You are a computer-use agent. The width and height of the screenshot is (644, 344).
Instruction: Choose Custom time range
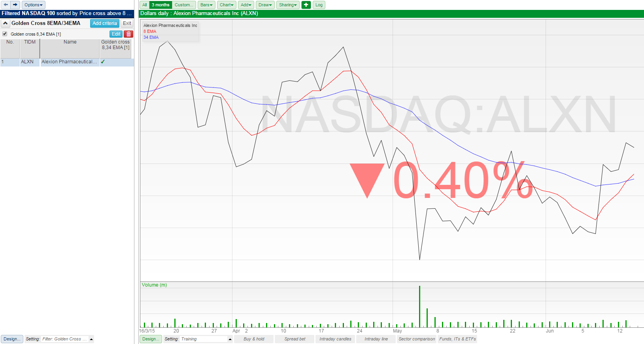pyautogui.click(x=184, y=5)
